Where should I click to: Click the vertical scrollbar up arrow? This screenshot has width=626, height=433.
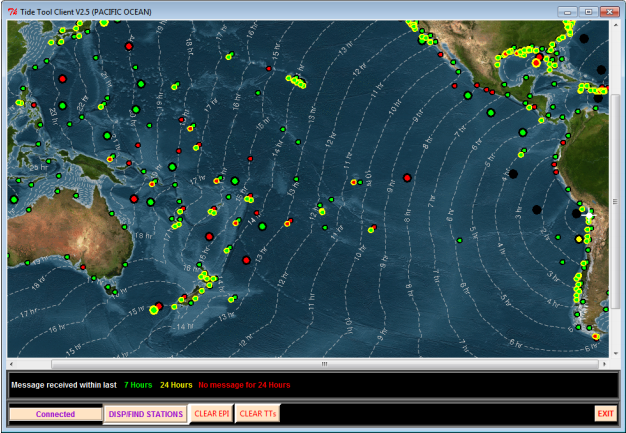coord(615,25)
